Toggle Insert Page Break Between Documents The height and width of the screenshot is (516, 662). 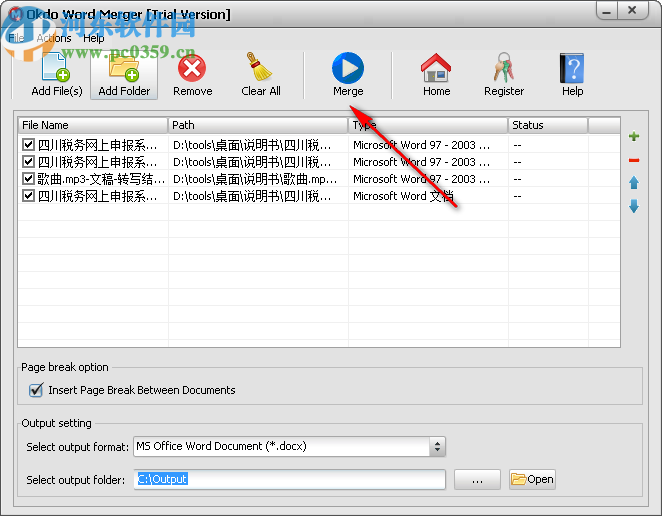(x=36, y=390)
